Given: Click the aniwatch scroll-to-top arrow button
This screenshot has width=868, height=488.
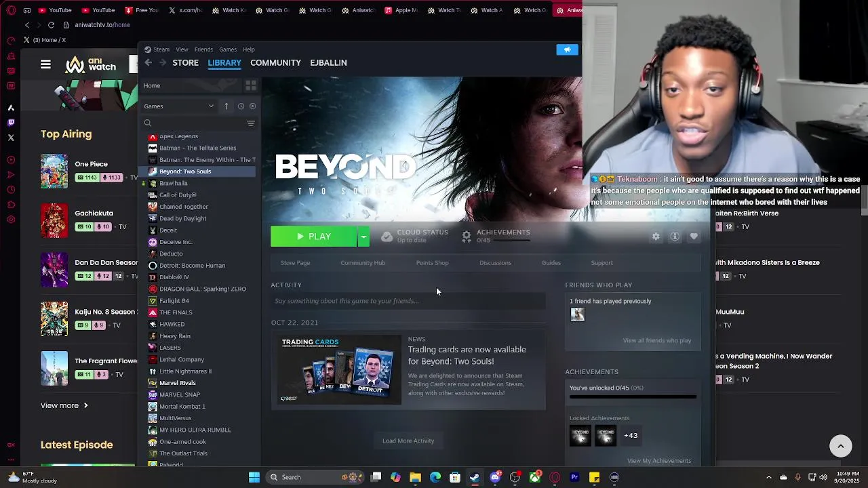Looking at the screenshot, I should [841, 445].
